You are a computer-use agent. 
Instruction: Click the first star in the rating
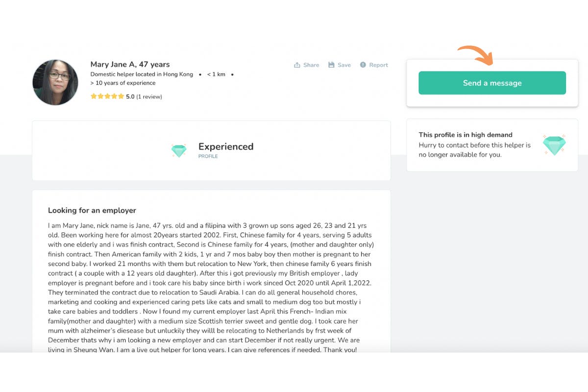pos(94,97)
